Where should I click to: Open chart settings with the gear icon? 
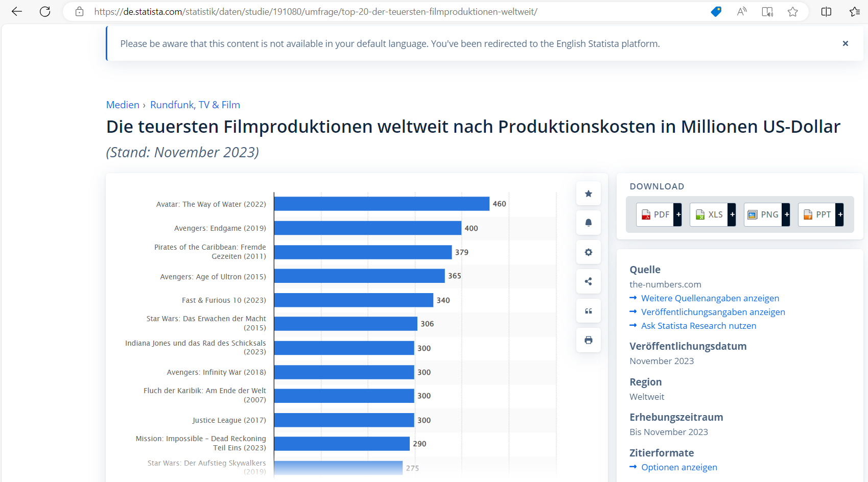click(x=588, y=252)
